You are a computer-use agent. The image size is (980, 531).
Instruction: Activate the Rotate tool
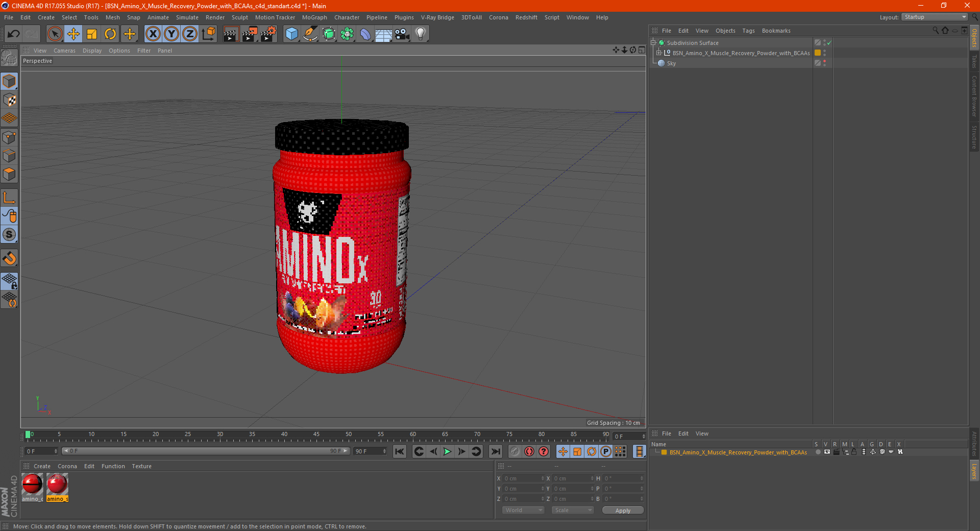(110, 34)
